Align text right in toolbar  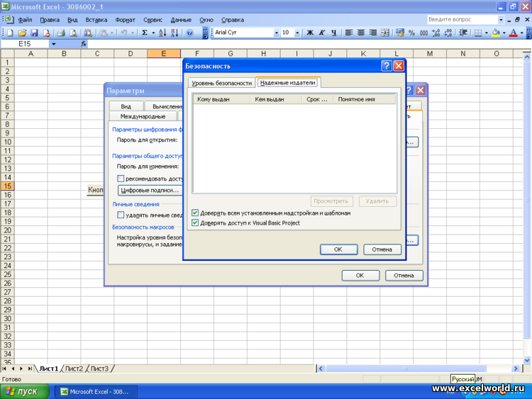pyautogui.click(x=373, y=33)
